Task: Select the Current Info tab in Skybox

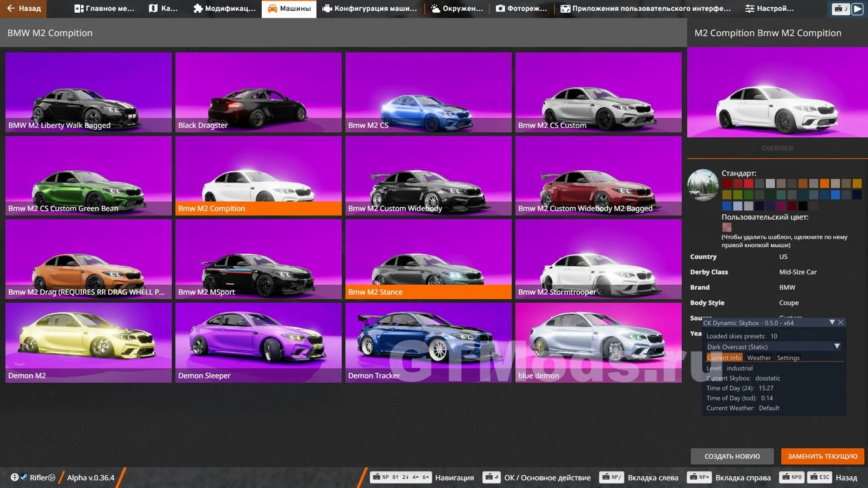Action: 724,358
